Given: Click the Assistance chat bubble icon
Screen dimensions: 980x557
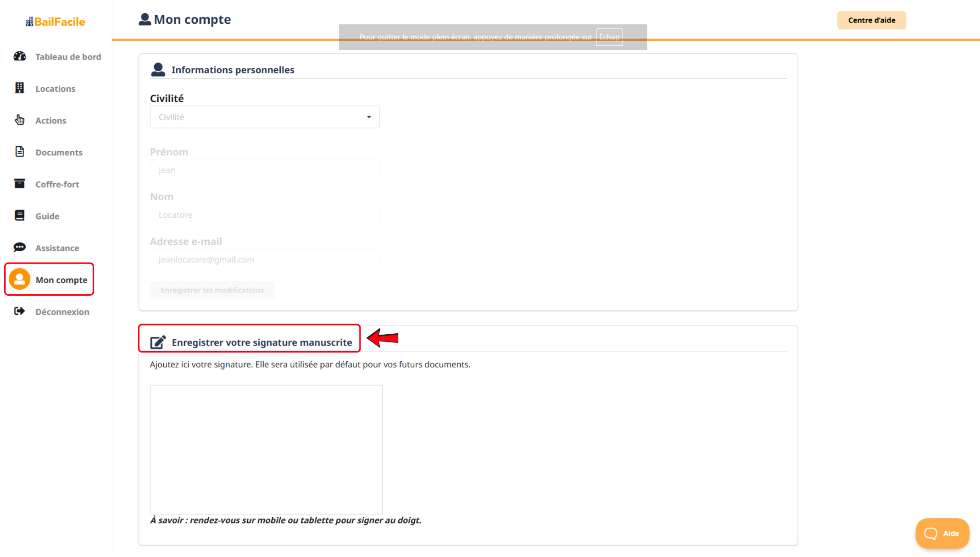Looking at the screenshot, I should tap(20, 248).
